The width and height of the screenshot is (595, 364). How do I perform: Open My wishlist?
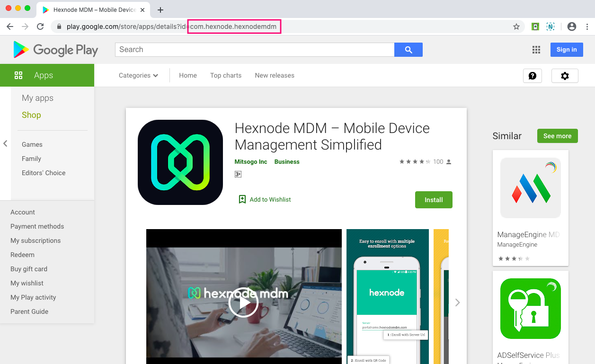tap(27, 283)
